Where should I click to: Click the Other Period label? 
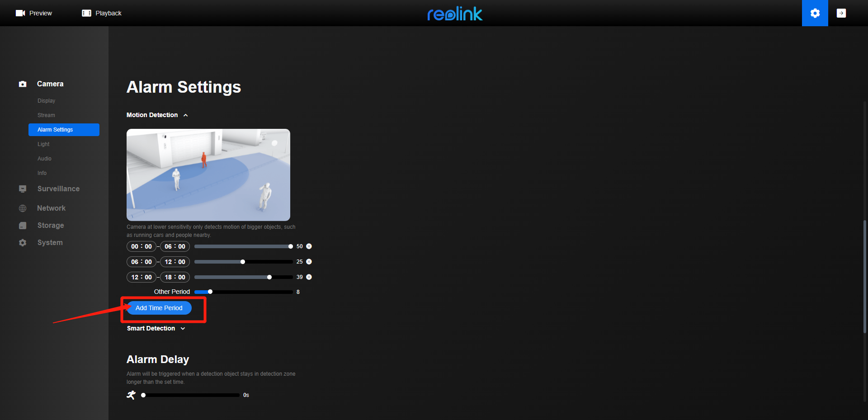click(x=172, y=292)
